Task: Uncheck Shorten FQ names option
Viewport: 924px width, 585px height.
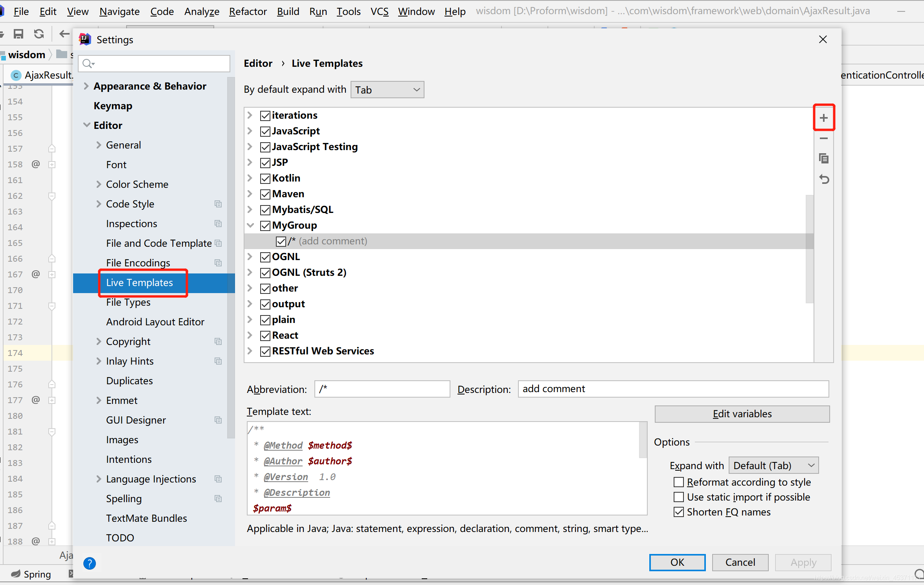Action: click(678, 512)
